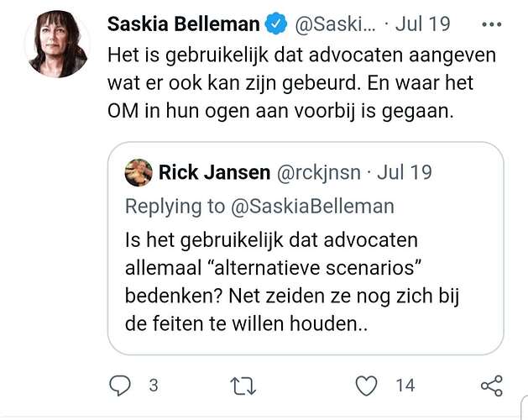Retweet using the arrows icon

(x=243, y=386)
